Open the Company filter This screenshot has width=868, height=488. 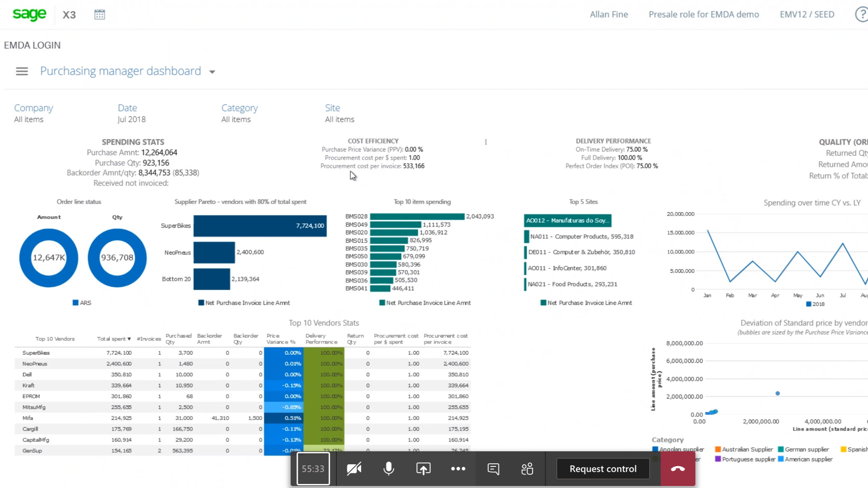34,108
